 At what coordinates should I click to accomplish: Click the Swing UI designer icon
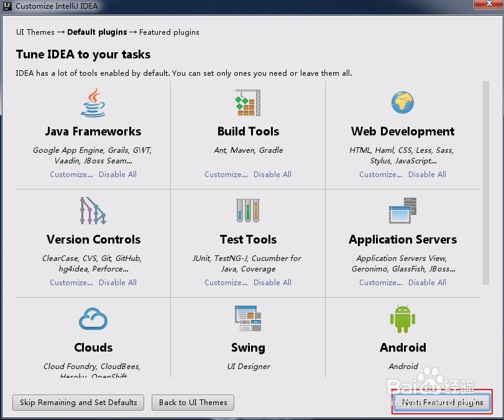(248, 319)
